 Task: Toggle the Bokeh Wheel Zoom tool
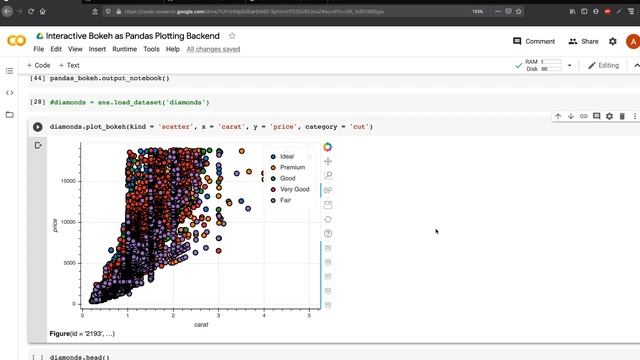pos(328,190)
